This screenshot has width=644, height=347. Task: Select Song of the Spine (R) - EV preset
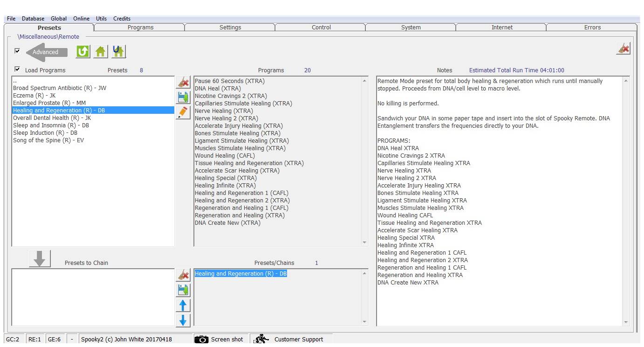[93, 140]
